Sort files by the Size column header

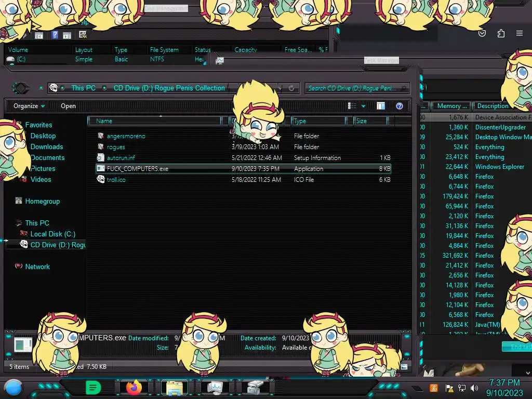[x=370, y=121]
